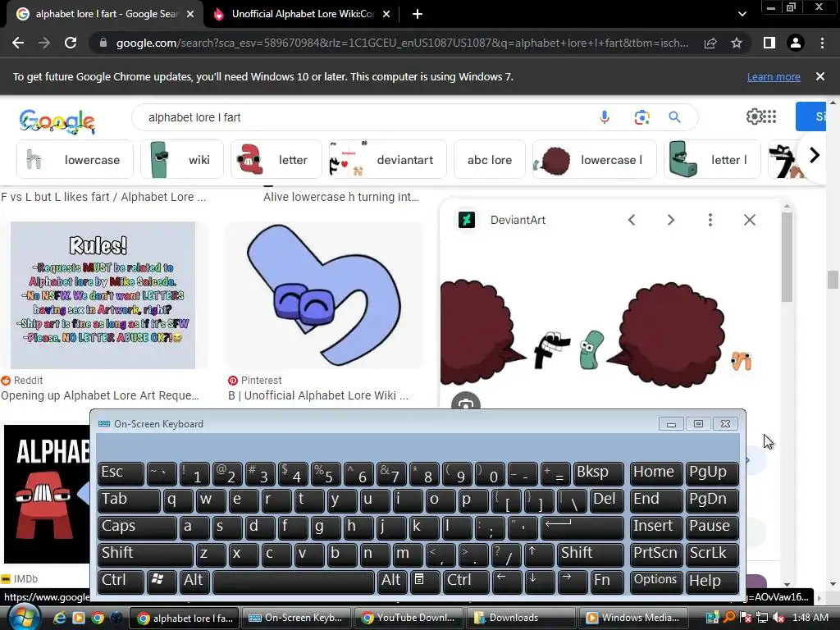Click the menu key on On-Screen Keyboard

tap(425, 581)
